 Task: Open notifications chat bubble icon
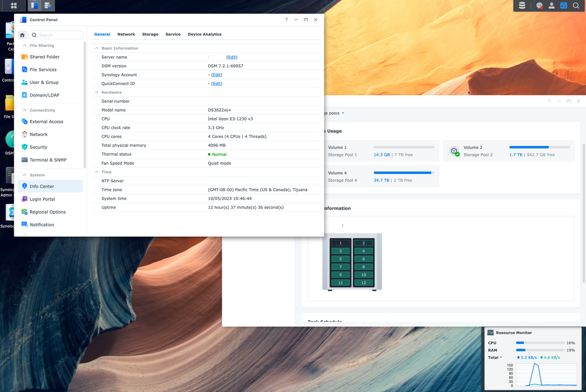[539, 5]
